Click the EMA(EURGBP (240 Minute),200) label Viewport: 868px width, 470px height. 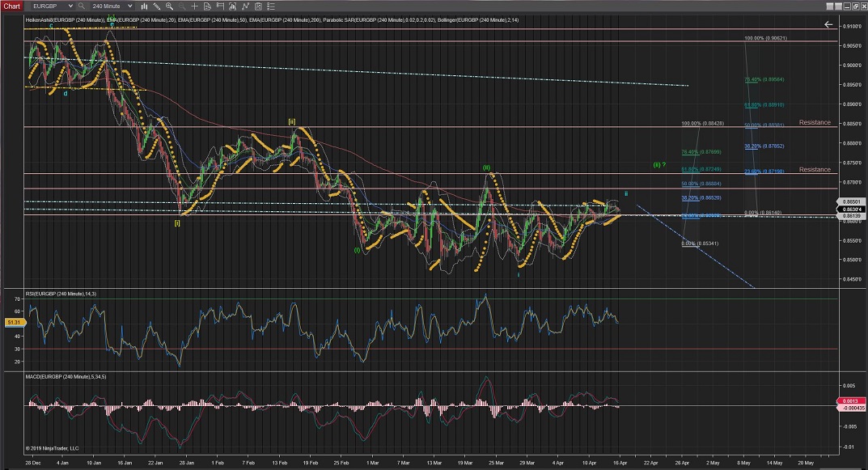(x=285, y=20)
